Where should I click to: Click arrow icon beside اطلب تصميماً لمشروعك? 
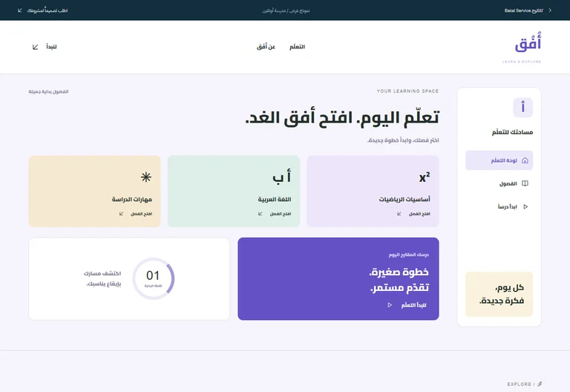20,10
